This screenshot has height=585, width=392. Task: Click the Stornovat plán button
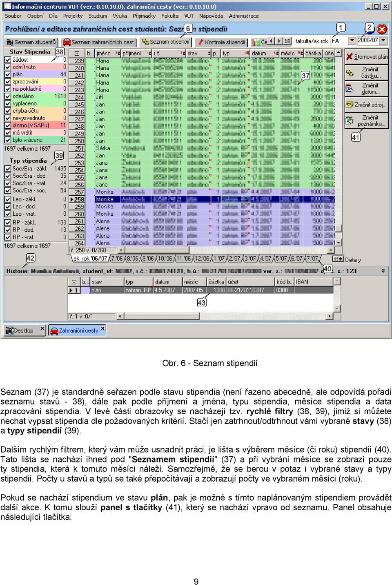point(366,57)
